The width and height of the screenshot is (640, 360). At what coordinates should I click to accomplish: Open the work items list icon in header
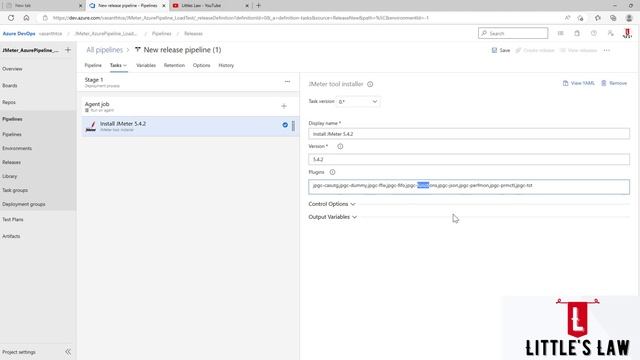point(560,33)
